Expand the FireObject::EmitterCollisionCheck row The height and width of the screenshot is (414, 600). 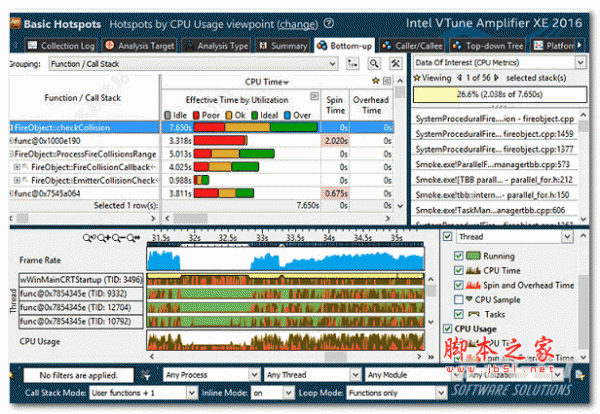(17, 180)
